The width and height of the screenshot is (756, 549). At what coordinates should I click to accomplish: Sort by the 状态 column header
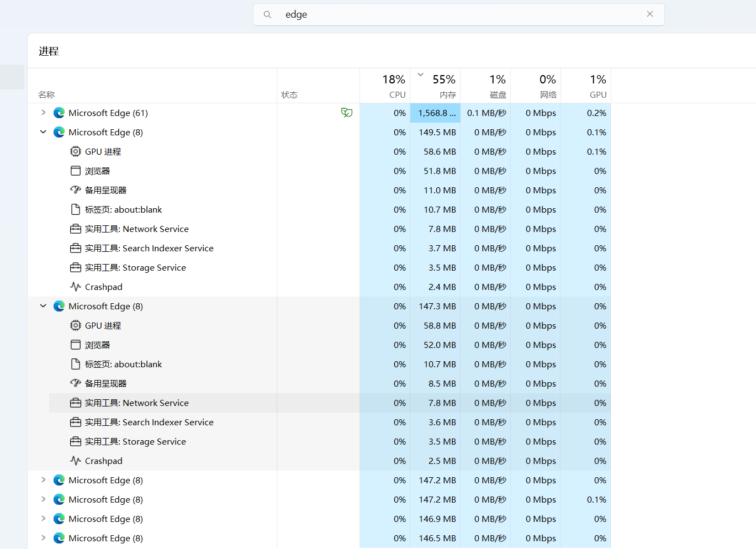(x=319, y=86)
